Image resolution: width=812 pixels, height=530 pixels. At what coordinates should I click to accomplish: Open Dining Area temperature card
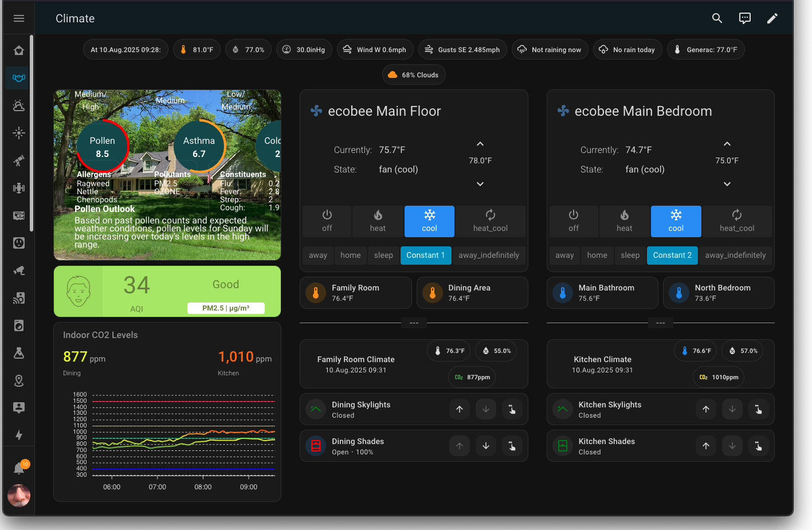click(x=472, y=293)
